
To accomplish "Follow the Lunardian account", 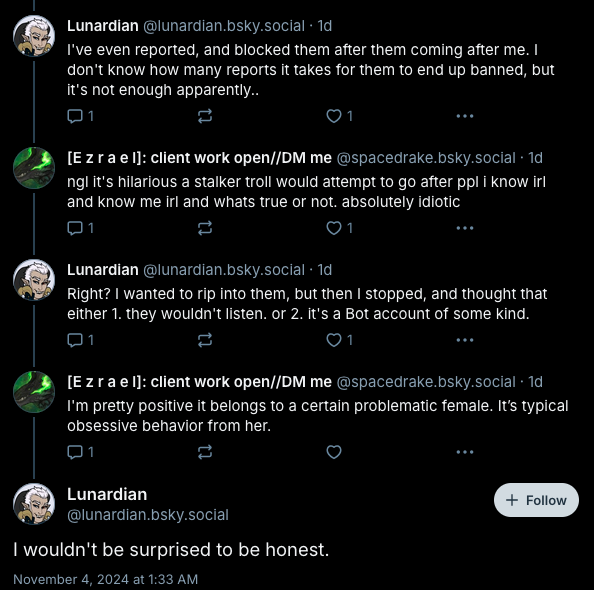I will coord(536,500).
